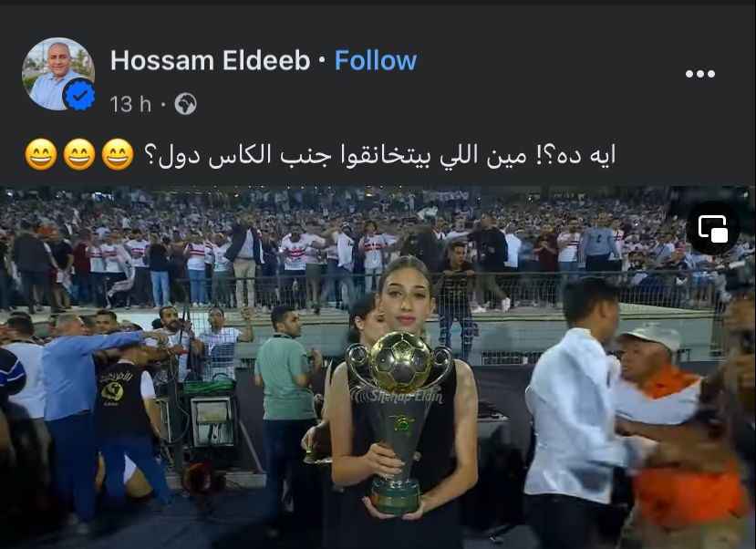Screen dimensions: 756x549
Task: Click the 13 h post timestamp
Action: tap(130, 104)
